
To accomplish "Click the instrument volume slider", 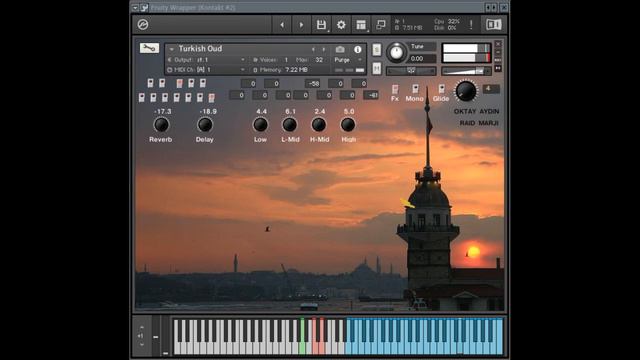I will (467, 71).
